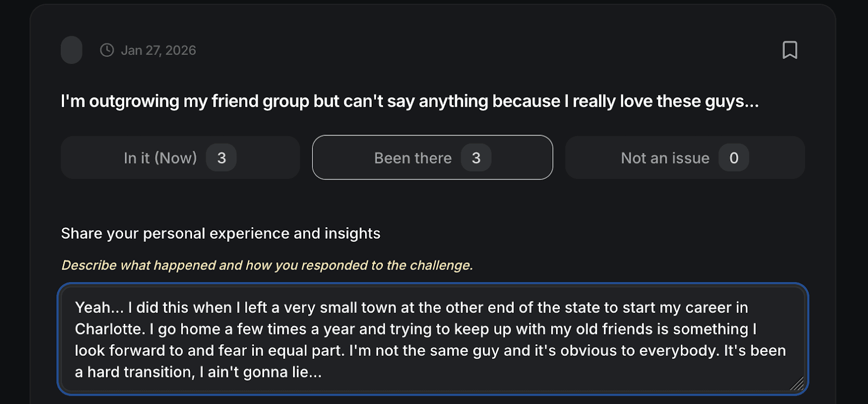Click the zero count badge on "Not an issue"
Viewport: 868px width, 404px height.
(x=733, y=158)
